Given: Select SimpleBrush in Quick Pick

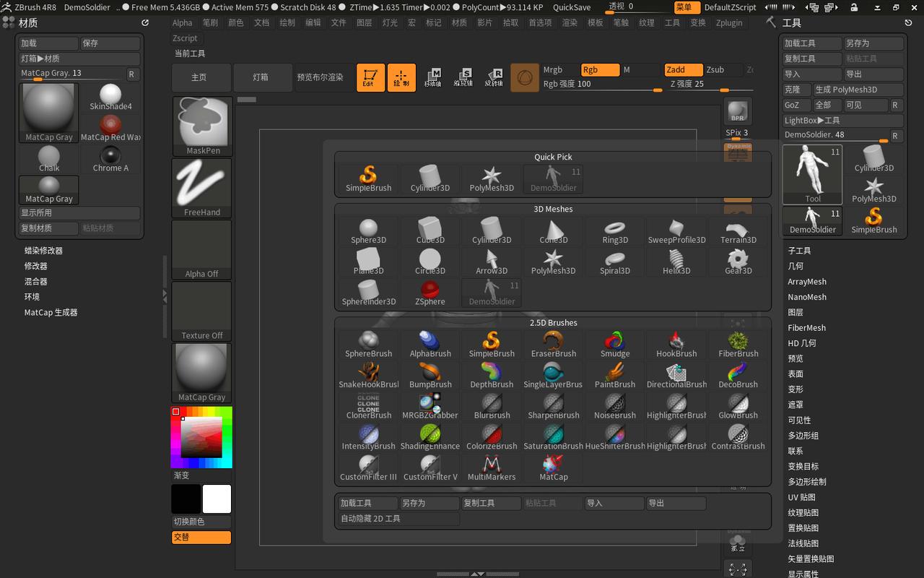Looking at the screenshot, I should (x=368, y=179).
